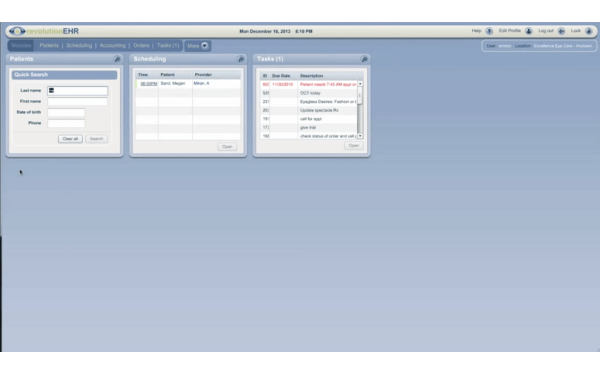Click Patients panel magnifier icon
The width and height of the screenshot is (600, 375).
tap(117, 59)
